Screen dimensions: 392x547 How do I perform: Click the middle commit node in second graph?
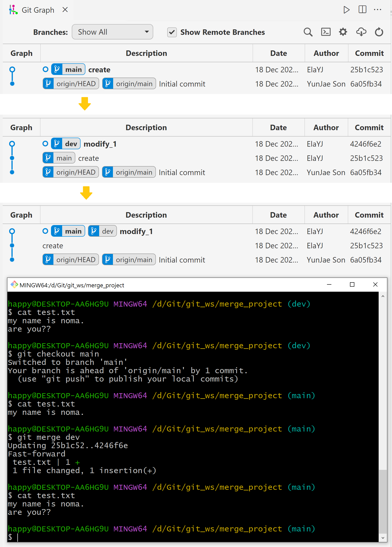point(12,158)
